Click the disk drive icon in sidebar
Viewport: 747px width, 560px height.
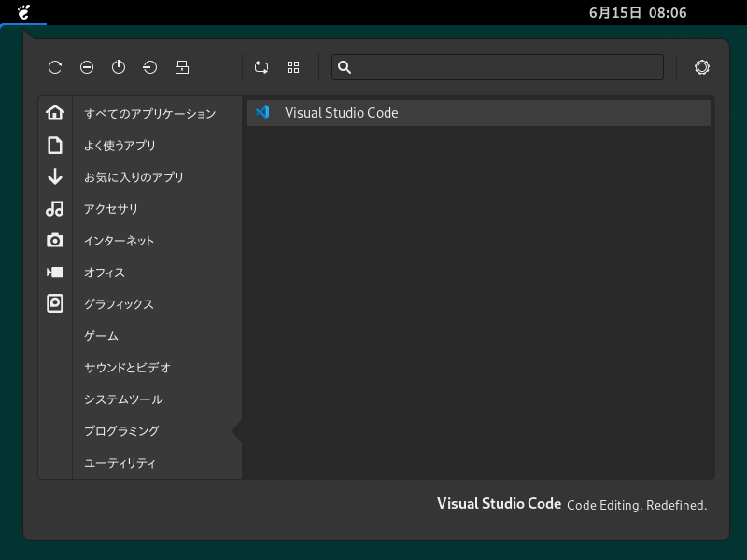coord(55,303)
